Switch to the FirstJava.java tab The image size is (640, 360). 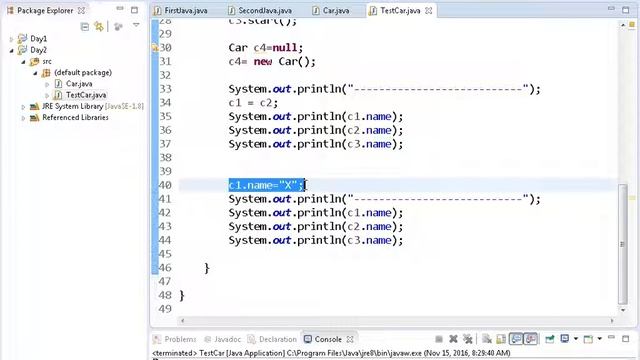(x=185, y=11)
